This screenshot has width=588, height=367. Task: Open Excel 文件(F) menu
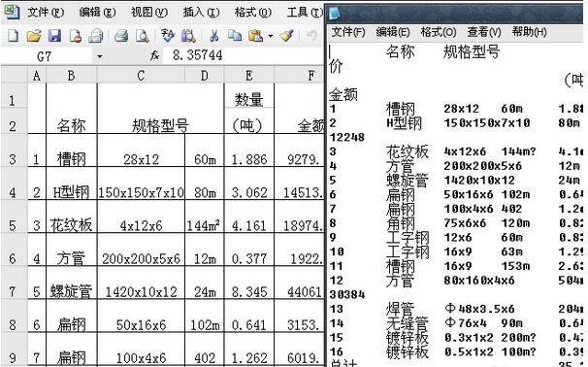[x=46, y=13]
